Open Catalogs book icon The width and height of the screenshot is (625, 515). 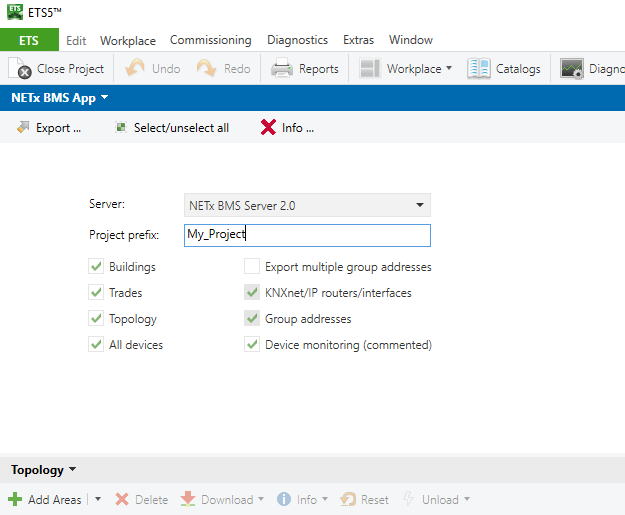[478, 69]
